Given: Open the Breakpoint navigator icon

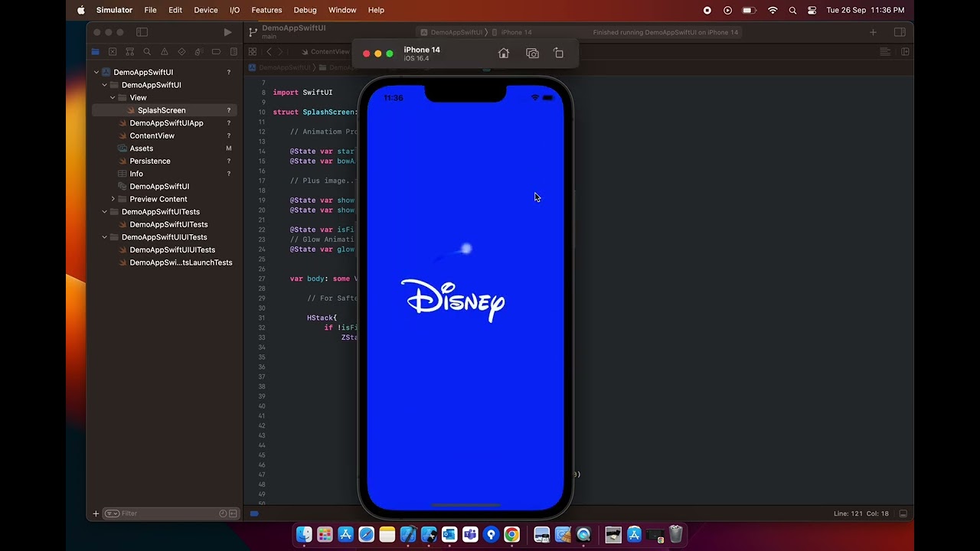Looking at the screenshot, I should 216,52.
